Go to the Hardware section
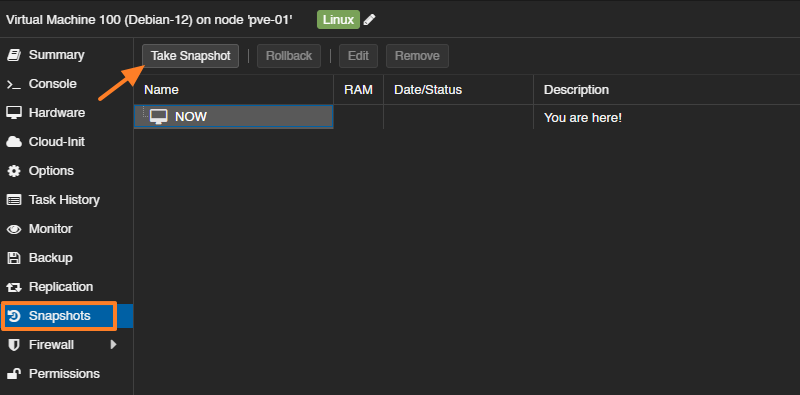The width and height of the screenshot is (800, 395). point(66,113)
